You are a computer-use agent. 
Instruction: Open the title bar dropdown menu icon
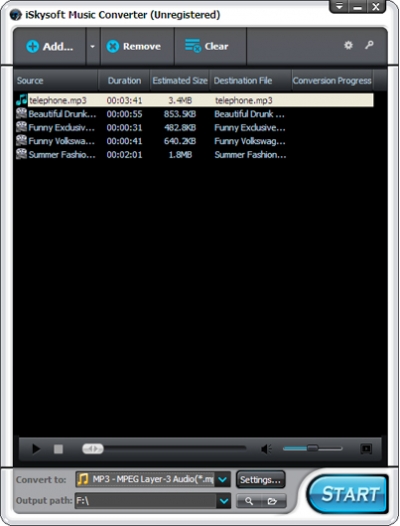click(x=339, y=6)
